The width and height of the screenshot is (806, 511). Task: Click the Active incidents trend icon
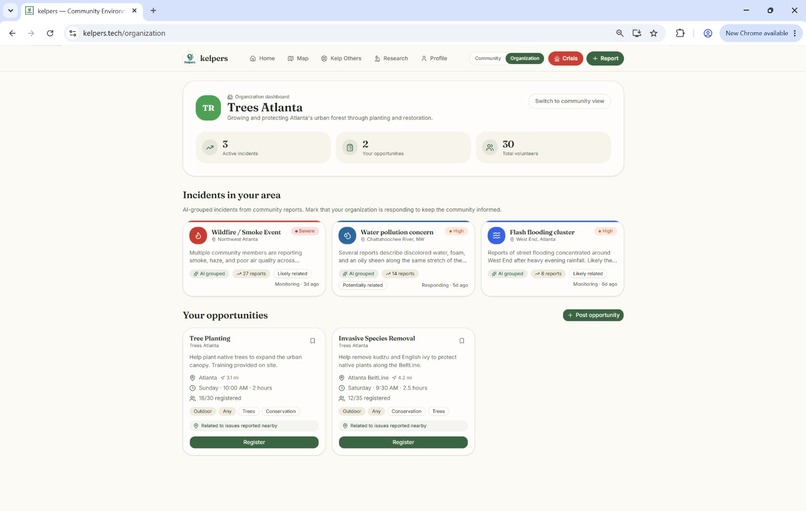[x=210, y=148]
